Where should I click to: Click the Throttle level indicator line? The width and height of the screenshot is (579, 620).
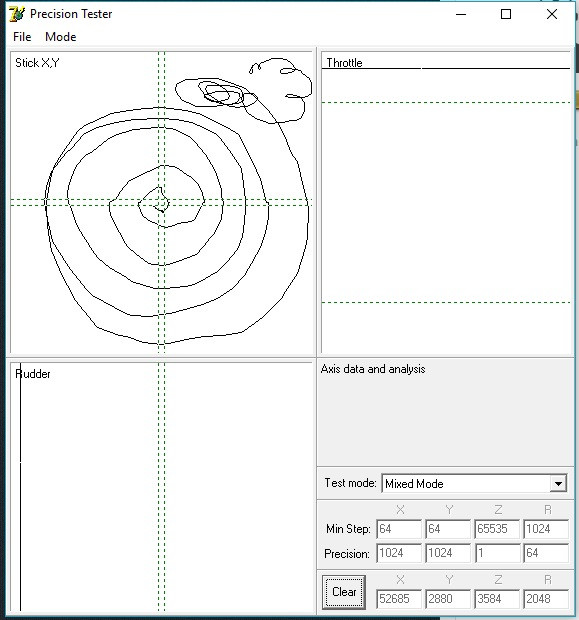[446, 68]
